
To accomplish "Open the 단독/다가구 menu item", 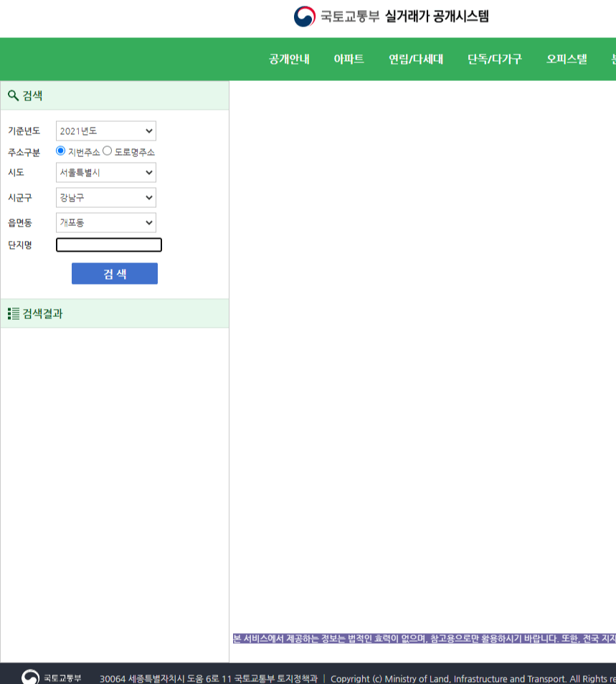I will coord(495,60).
